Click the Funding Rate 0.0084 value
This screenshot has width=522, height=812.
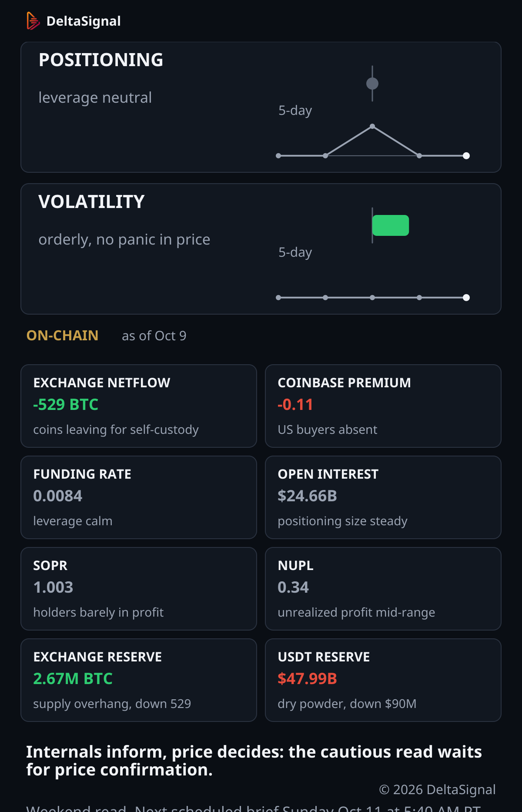tap(58, 496)
